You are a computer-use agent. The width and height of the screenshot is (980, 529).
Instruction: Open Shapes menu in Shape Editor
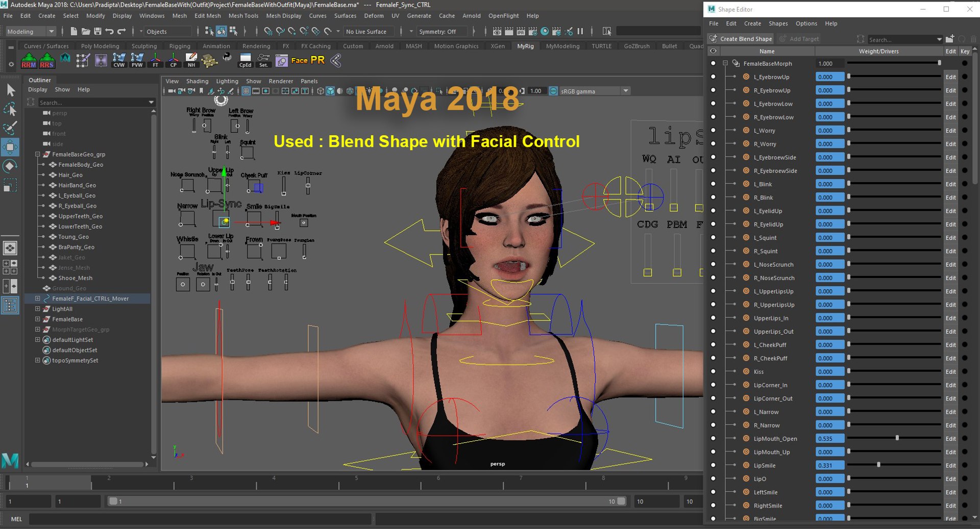click(x=778, y=23)
